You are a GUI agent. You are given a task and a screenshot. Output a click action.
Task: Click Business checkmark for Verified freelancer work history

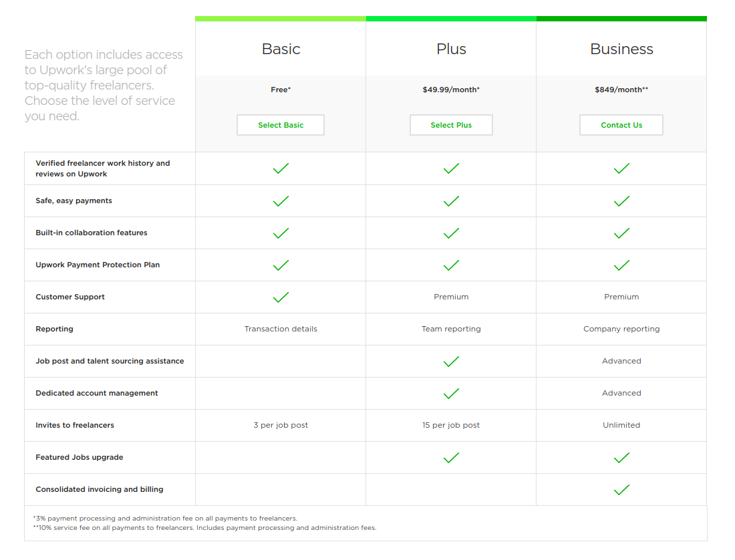point(621,168)
